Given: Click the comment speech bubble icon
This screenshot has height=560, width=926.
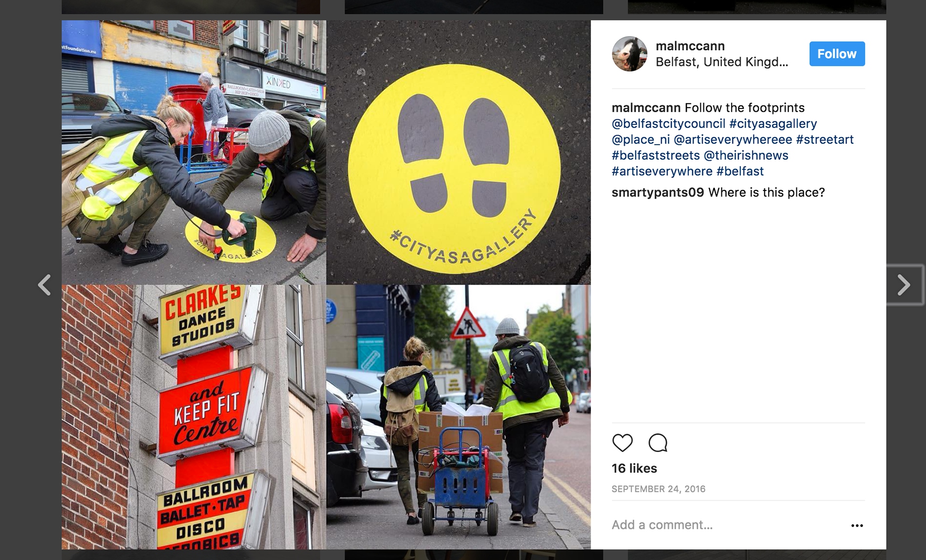Looking at the screenshot, I should point(658,442).
